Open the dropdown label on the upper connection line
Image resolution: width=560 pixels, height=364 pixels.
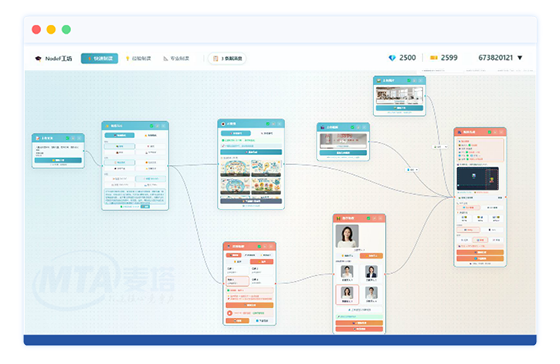click(440, 147)
